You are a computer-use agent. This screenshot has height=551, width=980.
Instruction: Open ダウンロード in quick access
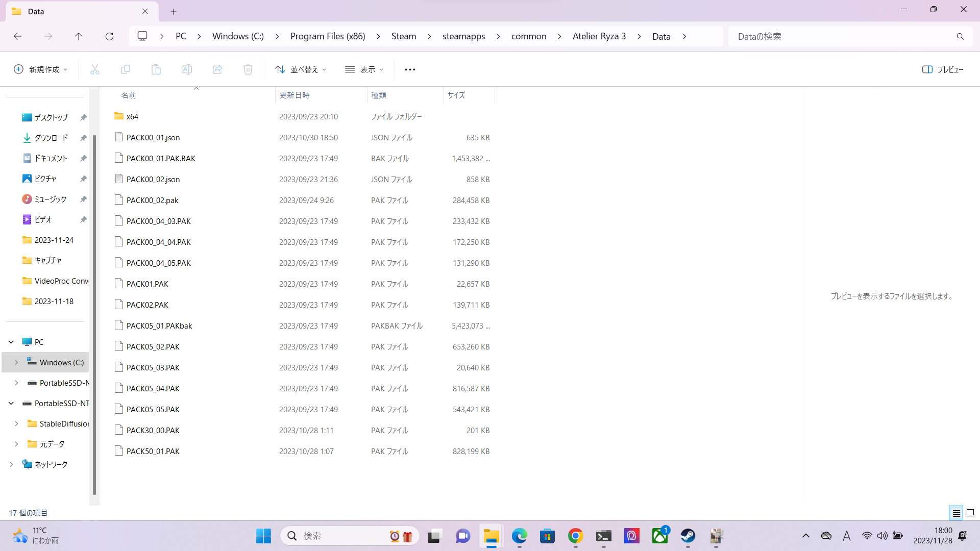tap(51, 138)
